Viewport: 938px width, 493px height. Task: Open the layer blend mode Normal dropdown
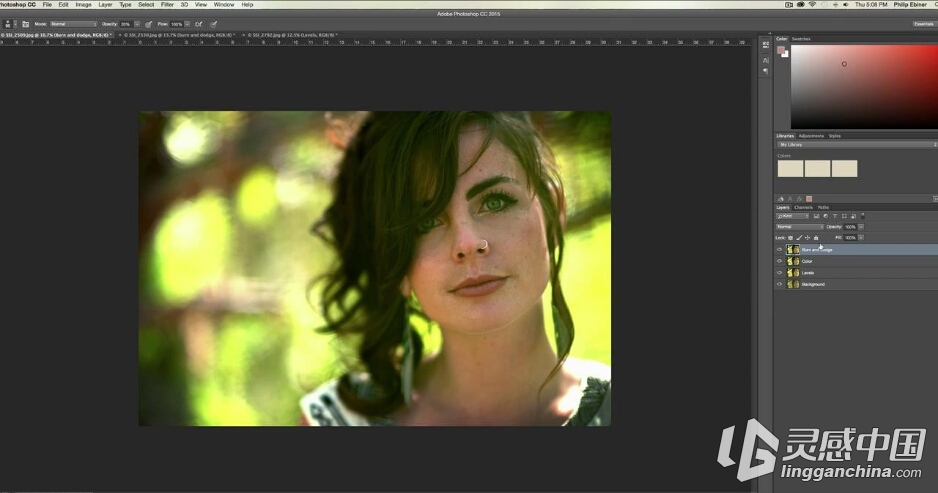pos(799,227)
